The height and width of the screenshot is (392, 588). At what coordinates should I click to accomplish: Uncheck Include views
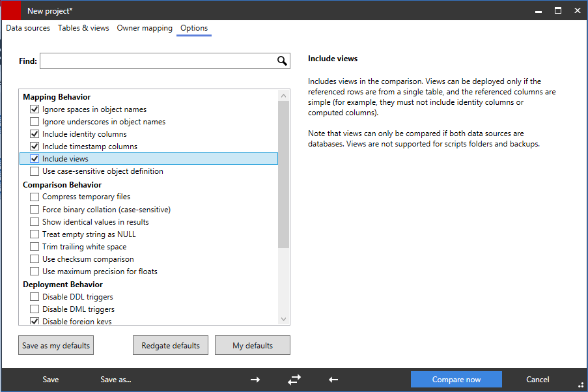[x=34, y=158]
